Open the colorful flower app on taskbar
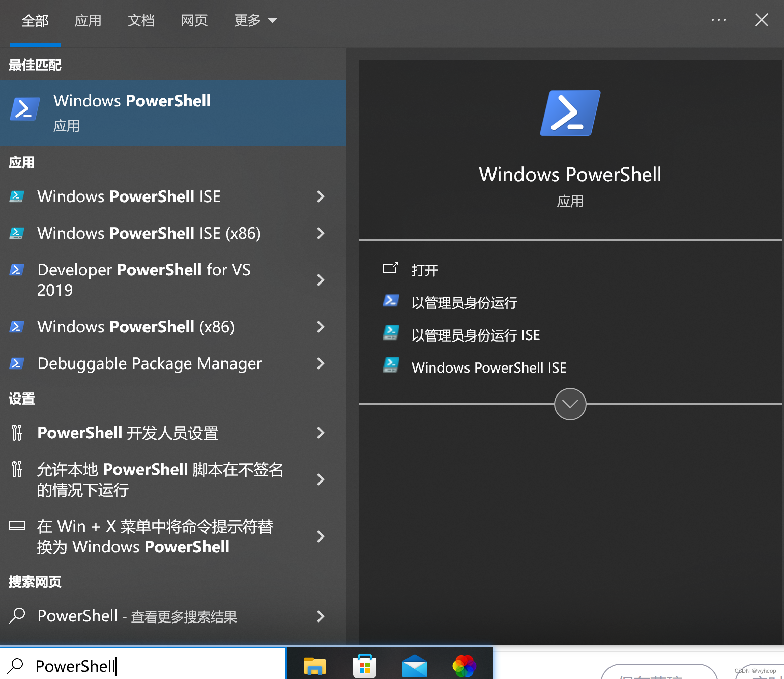 [x=464, y=666]
